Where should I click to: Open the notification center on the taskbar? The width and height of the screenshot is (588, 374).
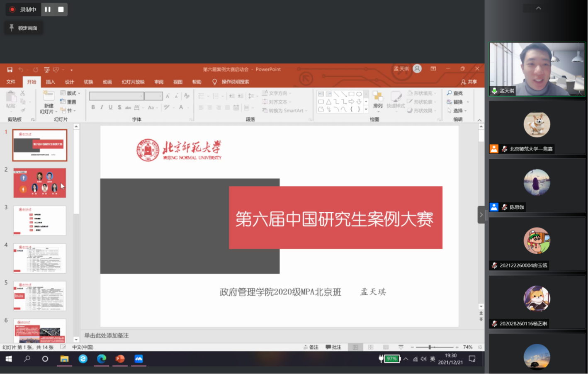472,359
